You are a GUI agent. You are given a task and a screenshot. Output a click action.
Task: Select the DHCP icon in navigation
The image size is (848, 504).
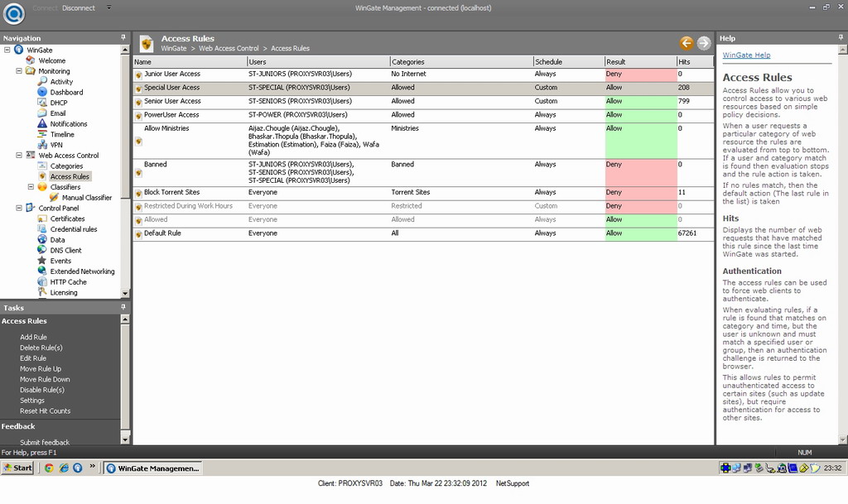(x=42, y=103)
